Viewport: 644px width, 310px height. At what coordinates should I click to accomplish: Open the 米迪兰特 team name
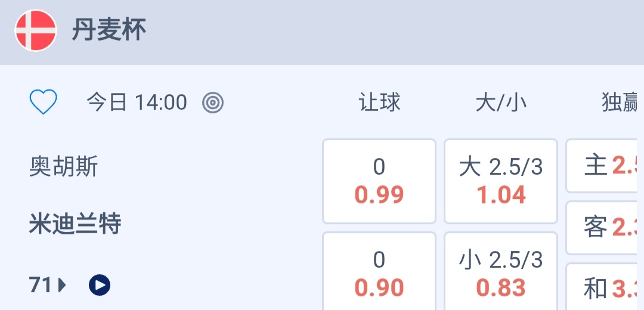[x=75, y=224]
